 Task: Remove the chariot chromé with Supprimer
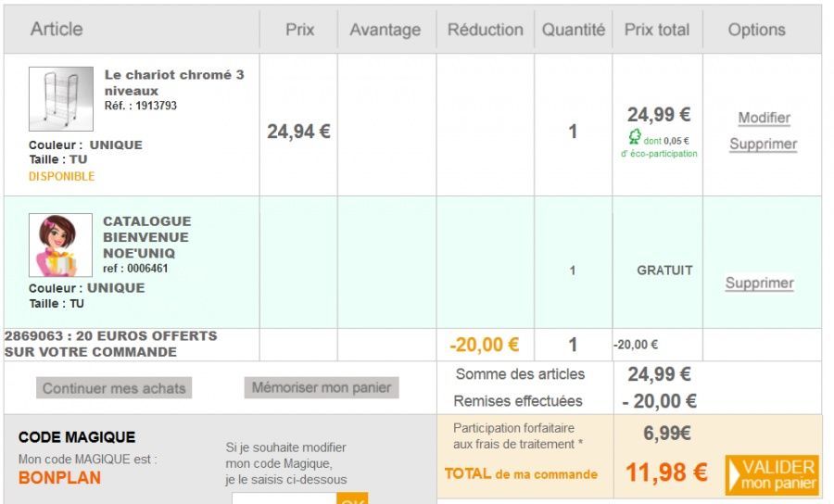(x=763, y=144)
